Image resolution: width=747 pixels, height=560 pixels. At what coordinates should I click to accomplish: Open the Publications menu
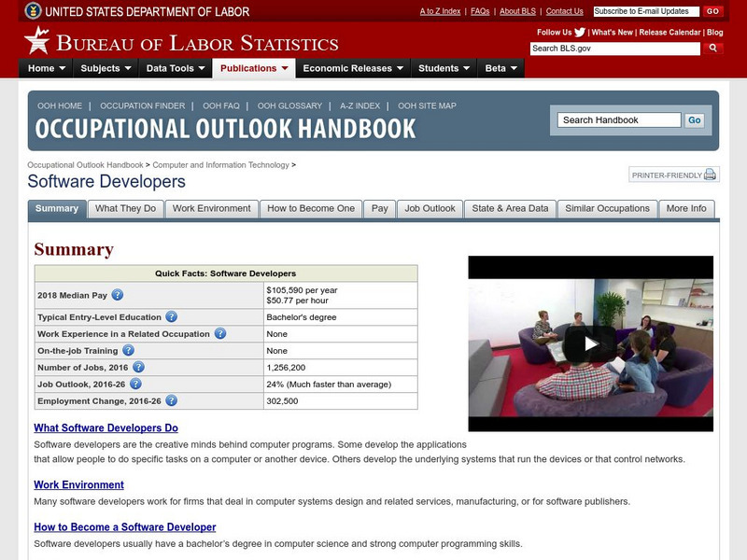(250, 67)
